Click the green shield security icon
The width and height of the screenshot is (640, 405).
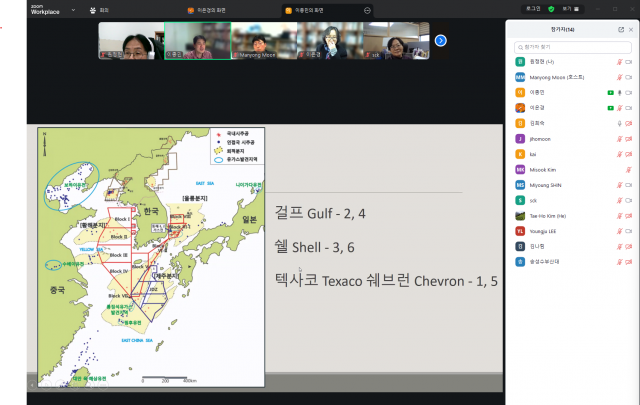pyautogui.click(x=552, y=9)
